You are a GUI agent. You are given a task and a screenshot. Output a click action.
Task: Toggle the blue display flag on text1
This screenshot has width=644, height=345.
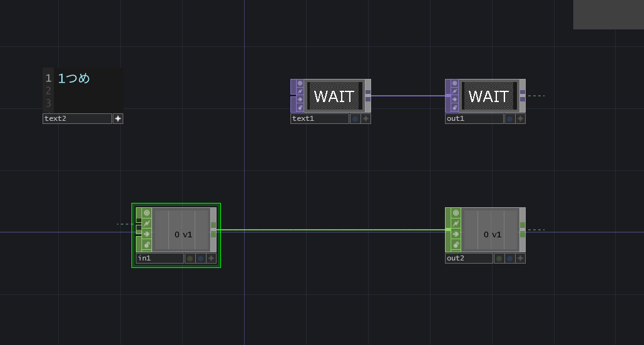355,118
